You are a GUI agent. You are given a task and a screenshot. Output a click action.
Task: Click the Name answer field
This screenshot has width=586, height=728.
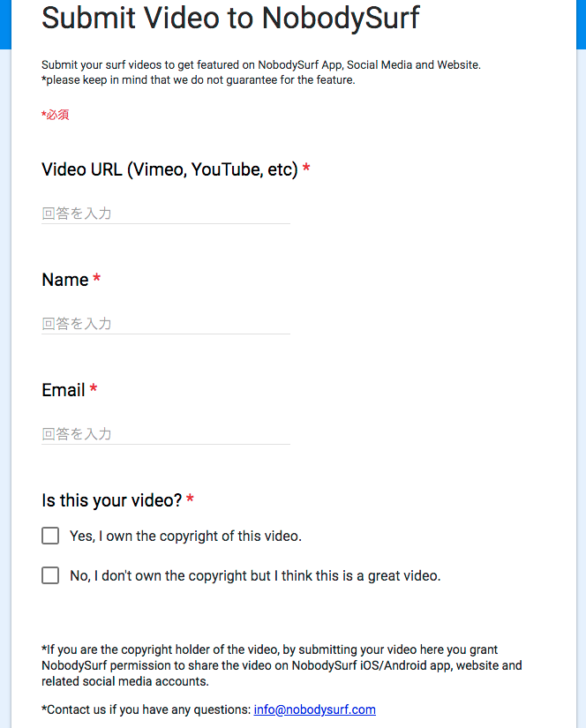(166, 324)
